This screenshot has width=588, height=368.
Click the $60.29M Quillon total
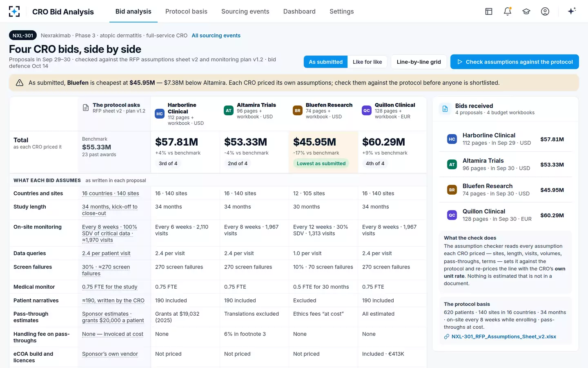pyautogui.click(x=383, y=142)
